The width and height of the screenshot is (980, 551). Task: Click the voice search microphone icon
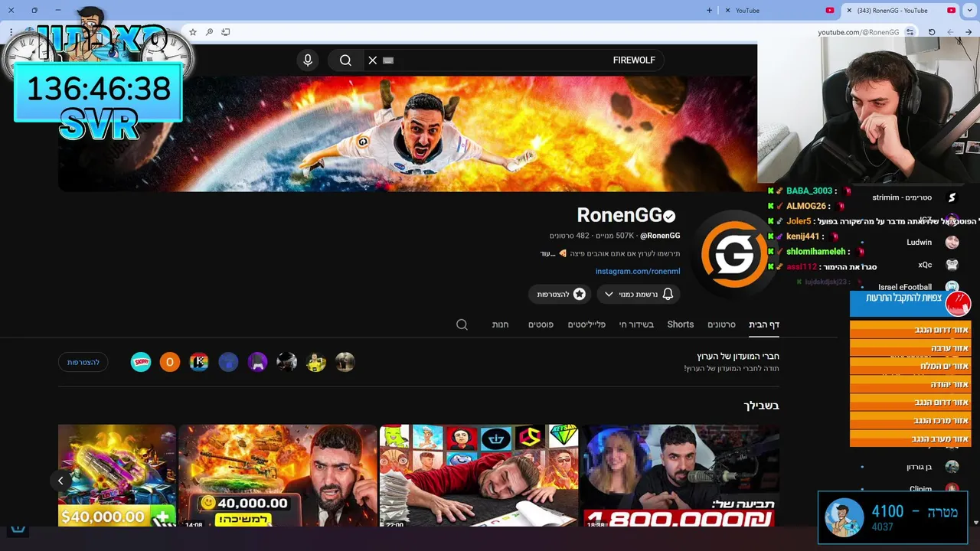tap(308, 60)
